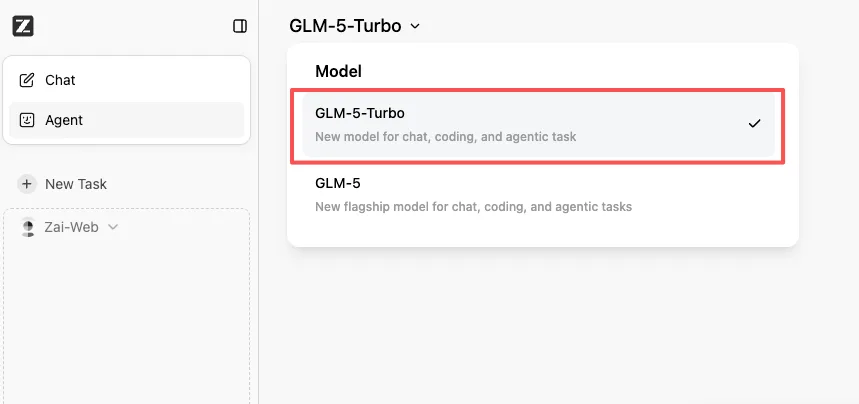Click the Z logo in the sidebar

pos(23,26)
